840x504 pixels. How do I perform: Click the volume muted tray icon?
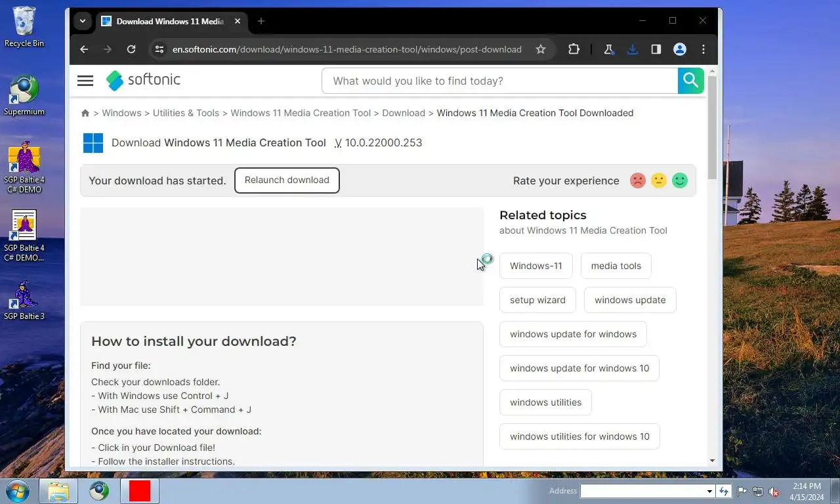(x=774, y=491)
